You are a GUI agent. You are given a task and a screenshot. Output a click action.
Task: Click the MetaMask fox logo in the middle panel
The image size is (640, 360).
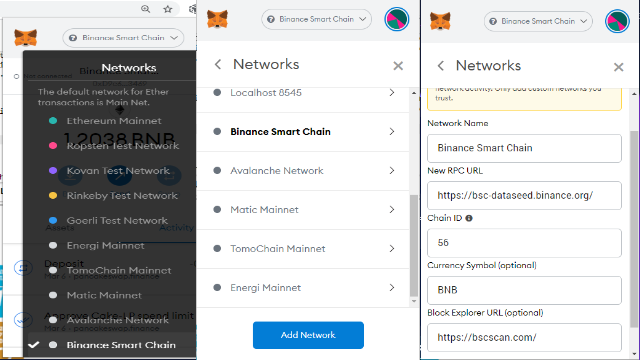coord(217,19)
